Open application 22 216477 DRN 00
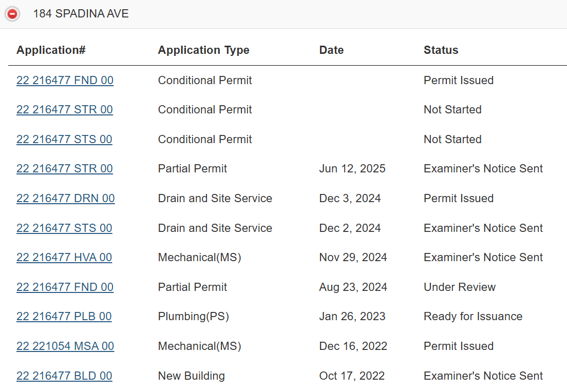The image size is (567, 392). coord(65,199)
